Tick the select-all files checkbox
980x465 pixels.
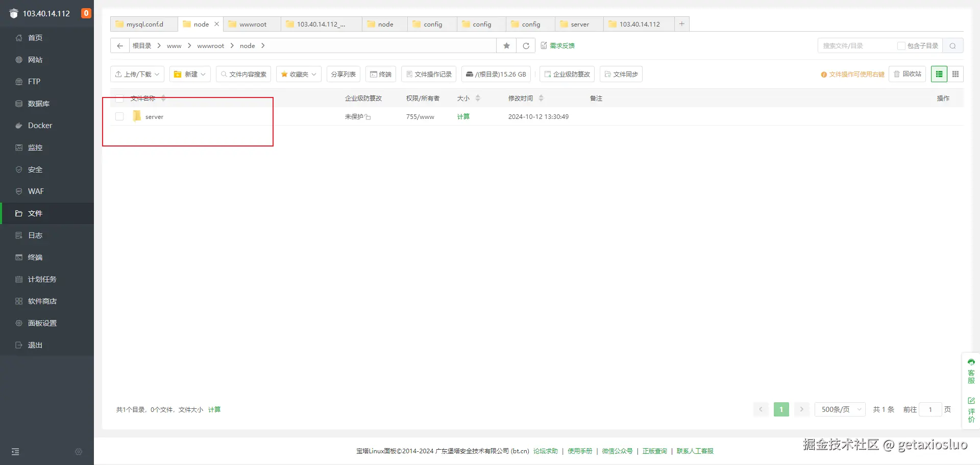tap(119, 99)
